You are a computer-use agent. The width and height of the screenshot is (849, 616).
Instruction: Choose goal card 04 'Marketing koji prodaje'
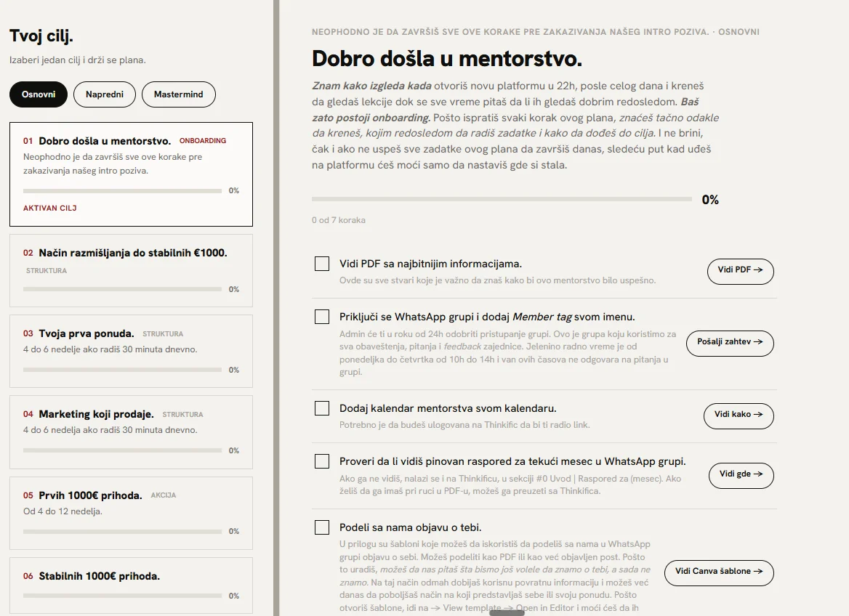(131, 432)
